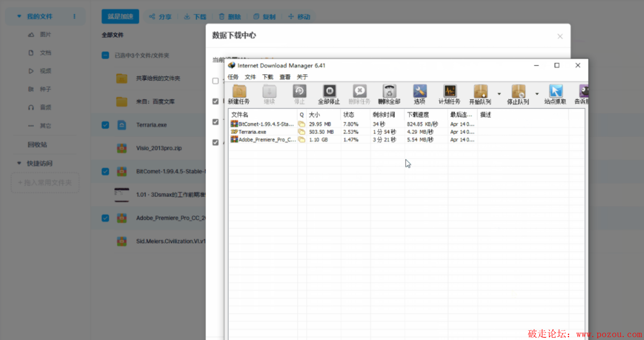Image resolution: width=644 pixels, height=340 pixels.
Task: Click the 种子 Bt sidebar item
Action: coord(39,89)
